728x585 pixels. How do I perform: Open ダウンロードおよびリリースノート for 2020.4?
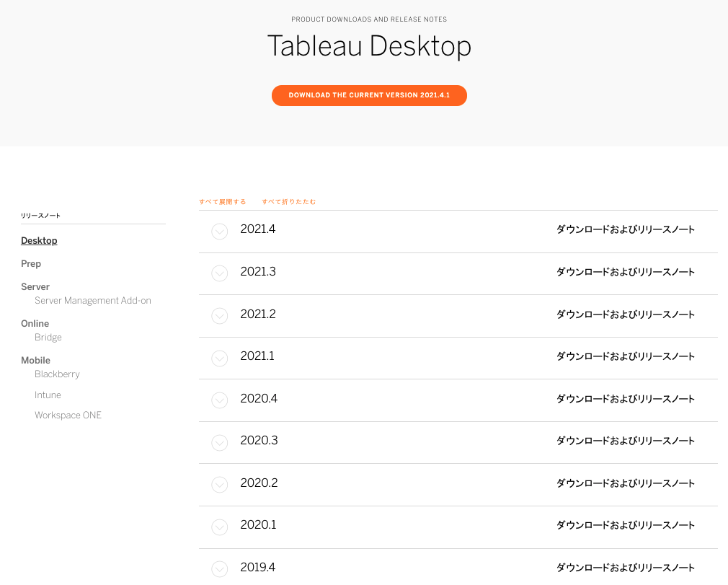(626, 399)
